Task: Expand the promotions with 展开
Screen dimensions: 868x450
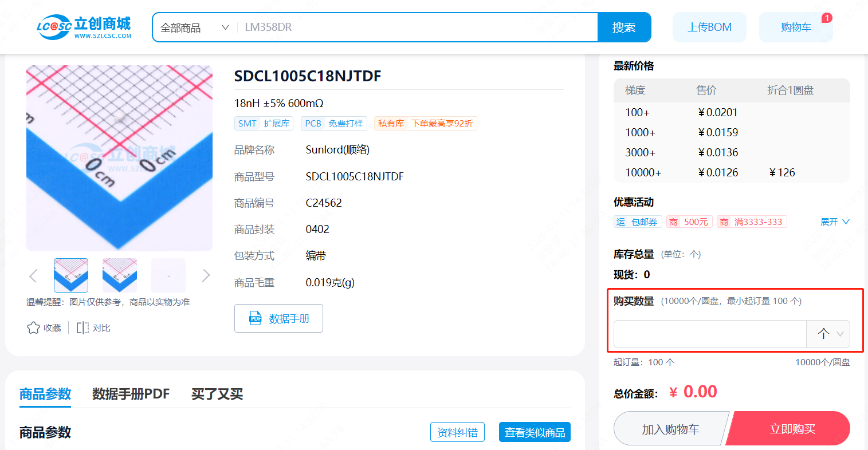Action: tap(834, 222)
